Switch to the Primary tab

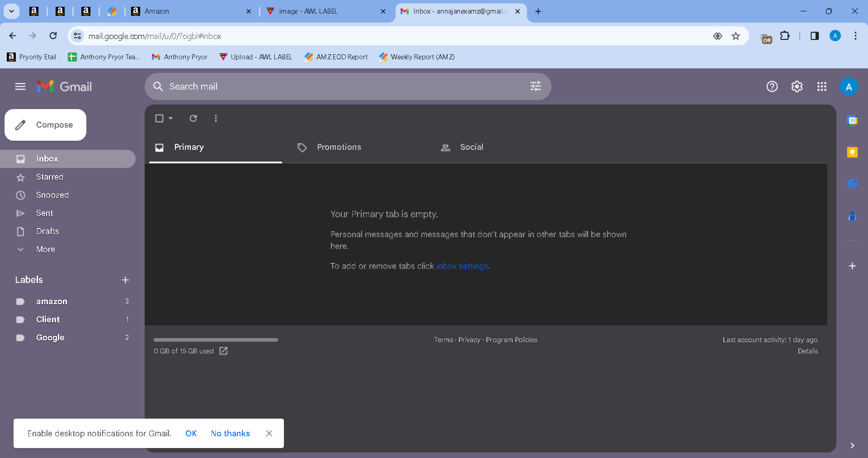(x=216, y=147)
